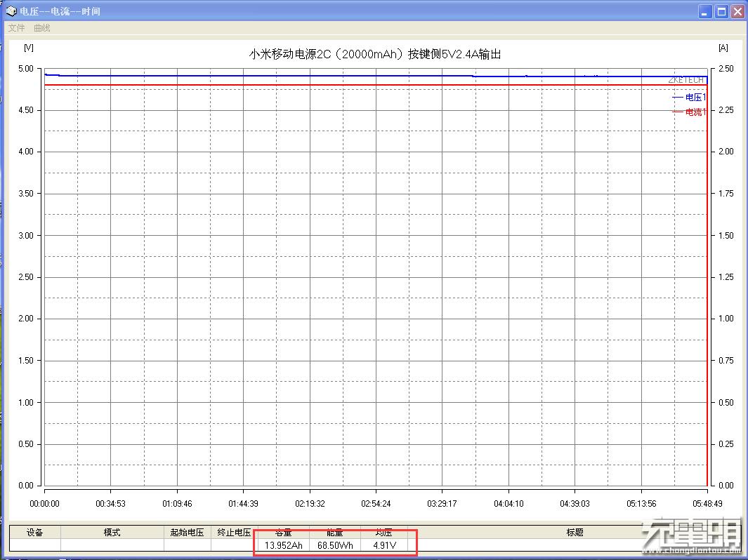Image resolution: width=748 pixels, height=560 pixels.
Task: Open the 文件 (File) menu
Action: click(15, 28)
